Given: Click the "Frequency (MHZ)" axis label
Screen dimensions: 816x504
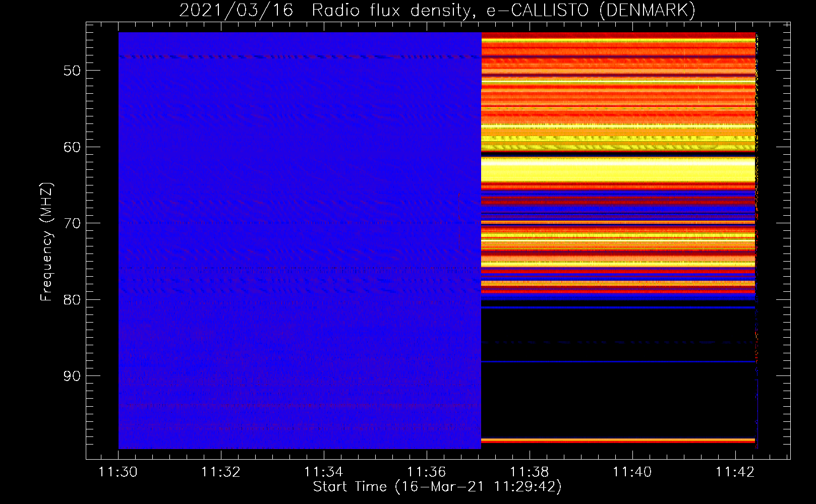Looking at the screenshot, I should point(46,242).
